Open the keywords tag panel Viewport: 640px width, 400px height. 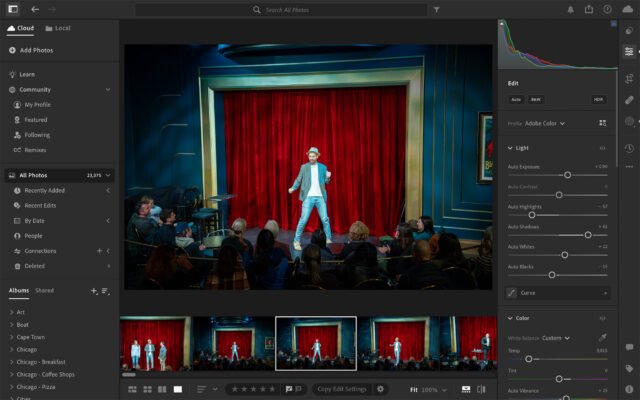(x=629, y=369)
